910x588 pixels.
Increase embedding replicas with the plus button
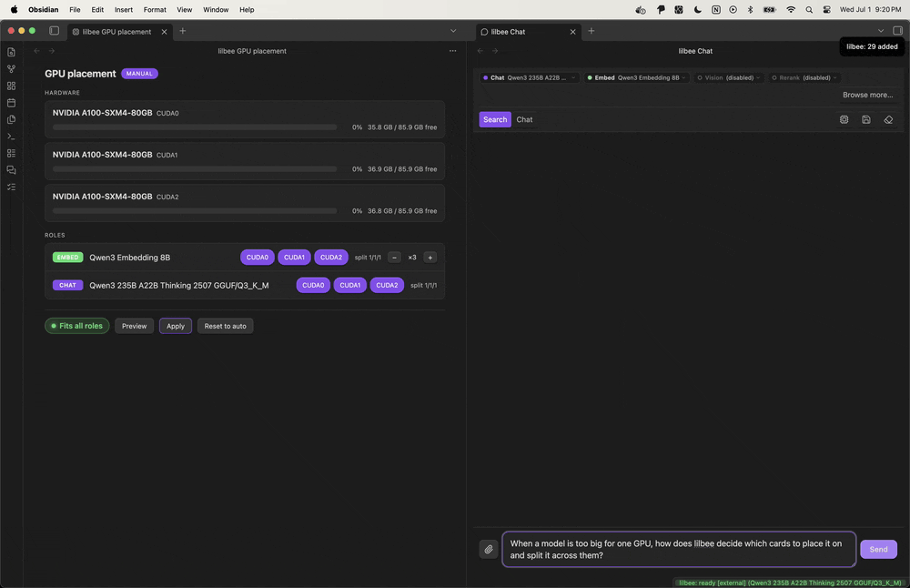430,258
